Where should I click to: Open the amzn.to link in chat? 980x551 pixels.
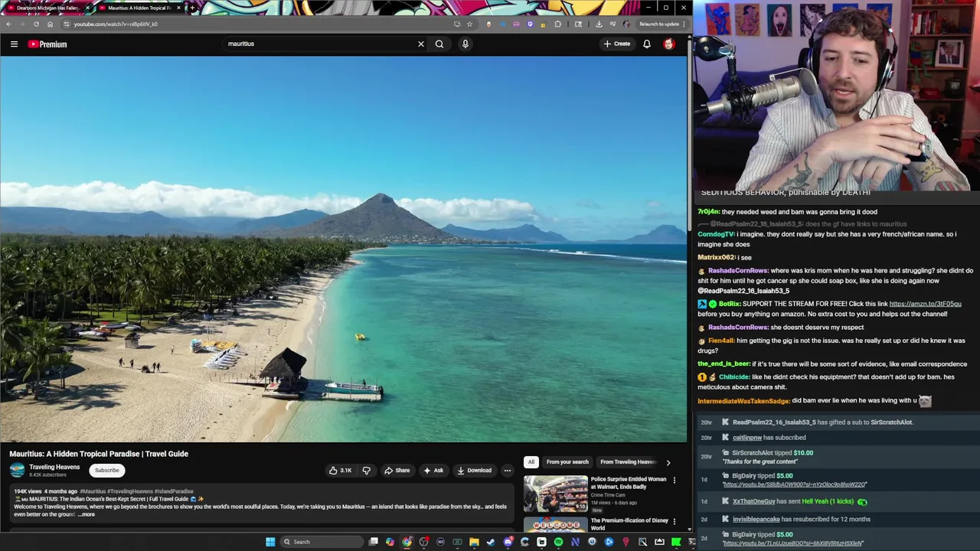coord(925,304)
